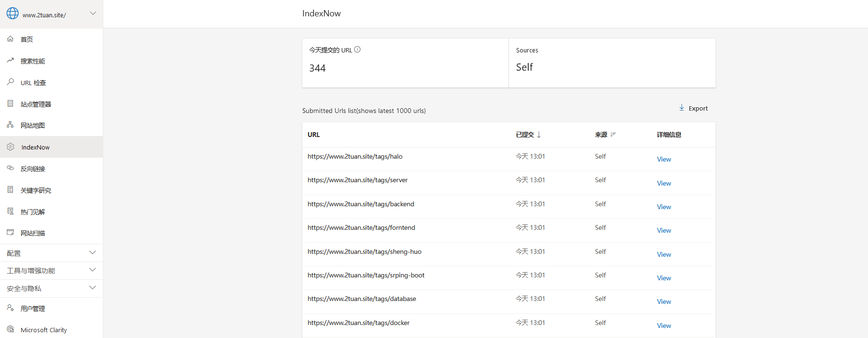Open 关键字研究 menu item
Viewport: 868px width, 338px height.
(51, 190)
